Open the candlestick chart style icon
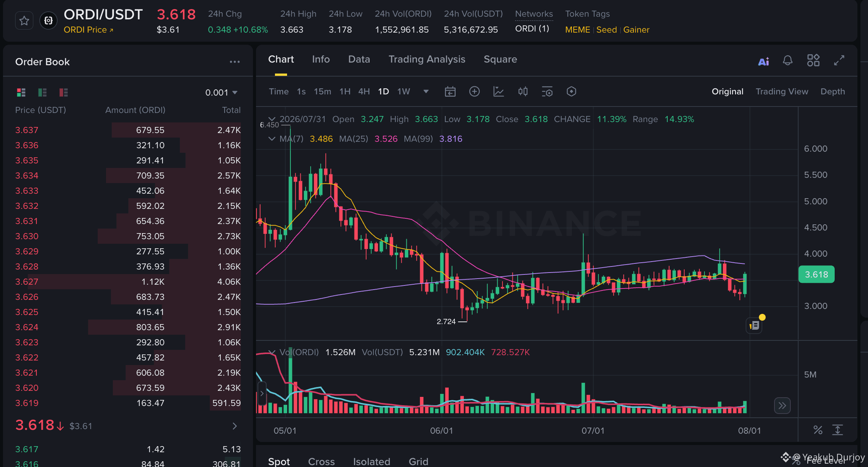Viewport: 868px width, 467px height. [x=523, y=91]
